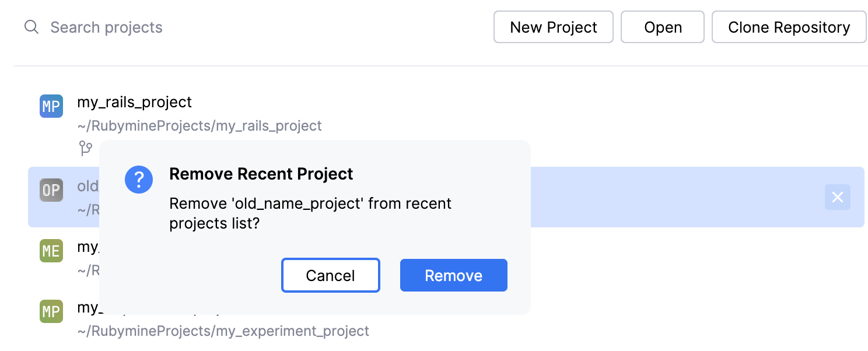Image resolution: width=868 pixels, height=351 pixels.
Task: Click the green ME project avatar icon
Action: point(51,251)
